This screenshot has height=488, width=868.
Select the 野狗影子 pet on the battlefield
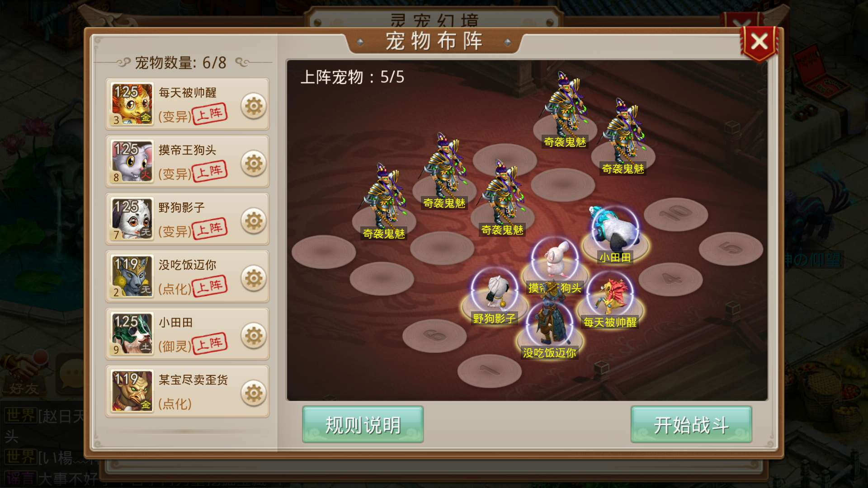pyautogui.click(x=495, y=293)
